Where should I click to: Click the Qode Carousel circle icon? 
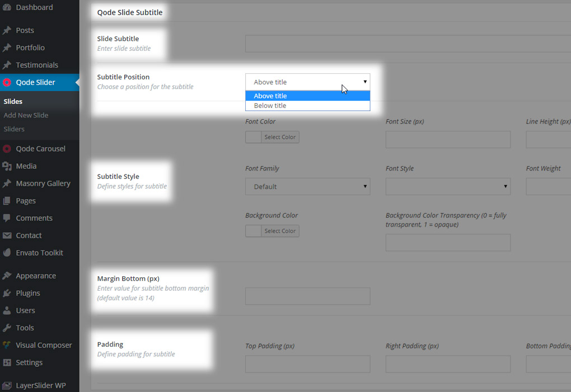[7, 149]
